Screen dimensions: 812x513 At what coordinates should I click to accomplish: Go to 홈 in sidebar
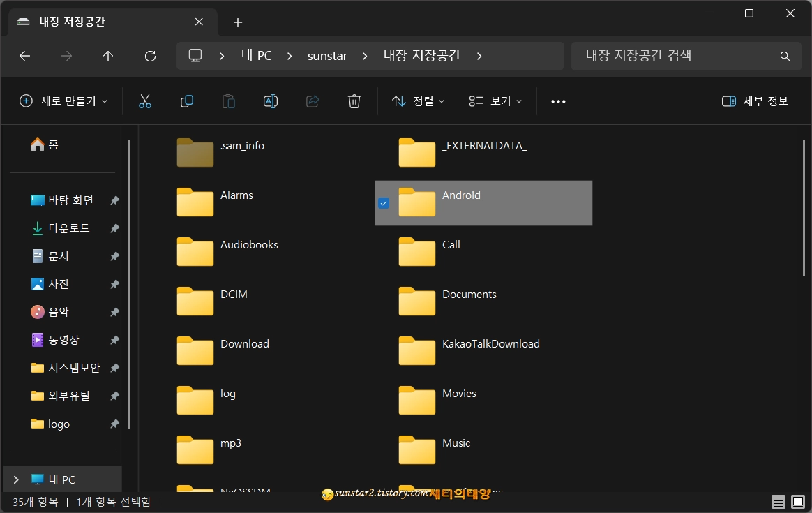click(x=45, y=144)
